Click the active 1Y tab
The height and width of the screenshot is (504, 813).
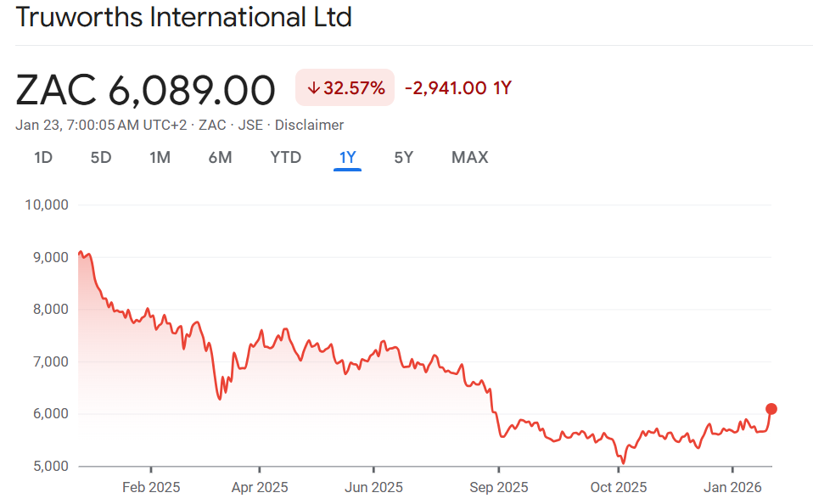(347, 157)
